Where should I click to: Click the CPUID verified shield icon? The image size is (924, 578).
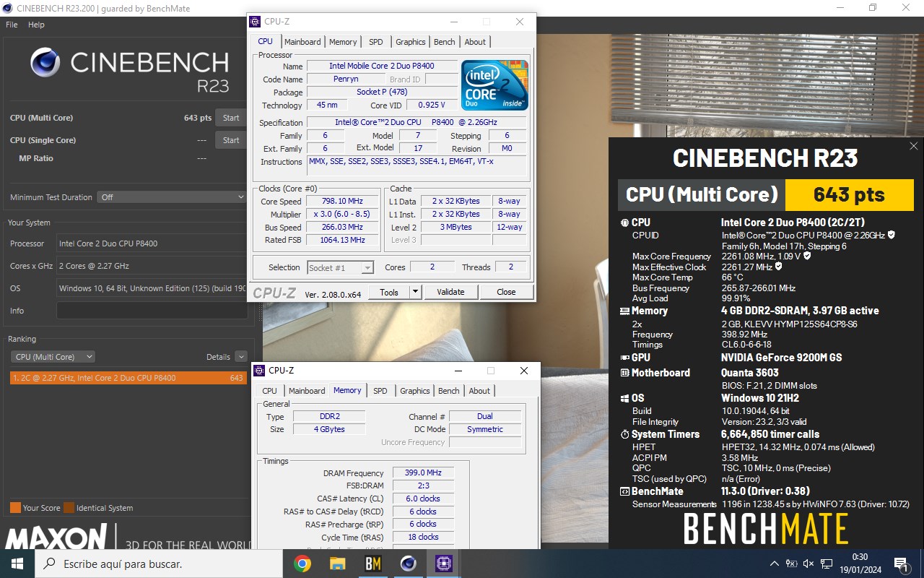892,235
